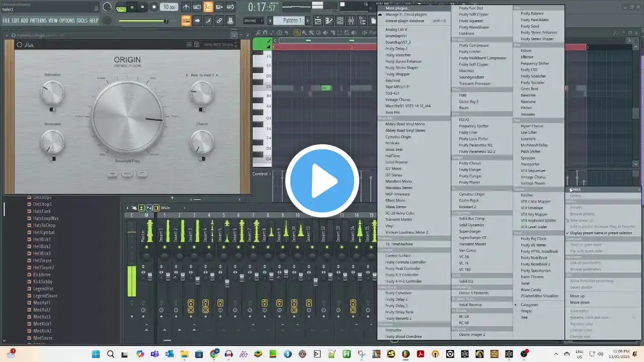Select the Simple view option
Viewport: 644px width, 362px height.
[x=526, y=311]
